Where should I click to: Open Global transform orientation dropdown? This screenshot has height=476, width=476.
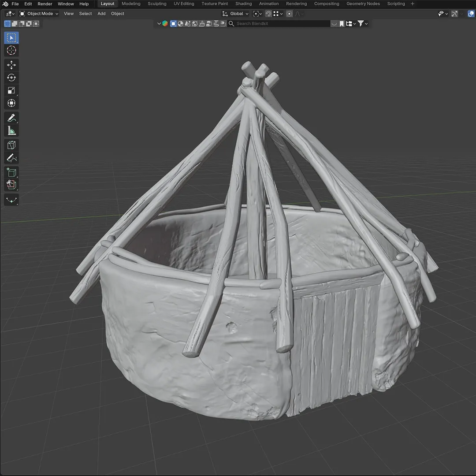[235, 14]
